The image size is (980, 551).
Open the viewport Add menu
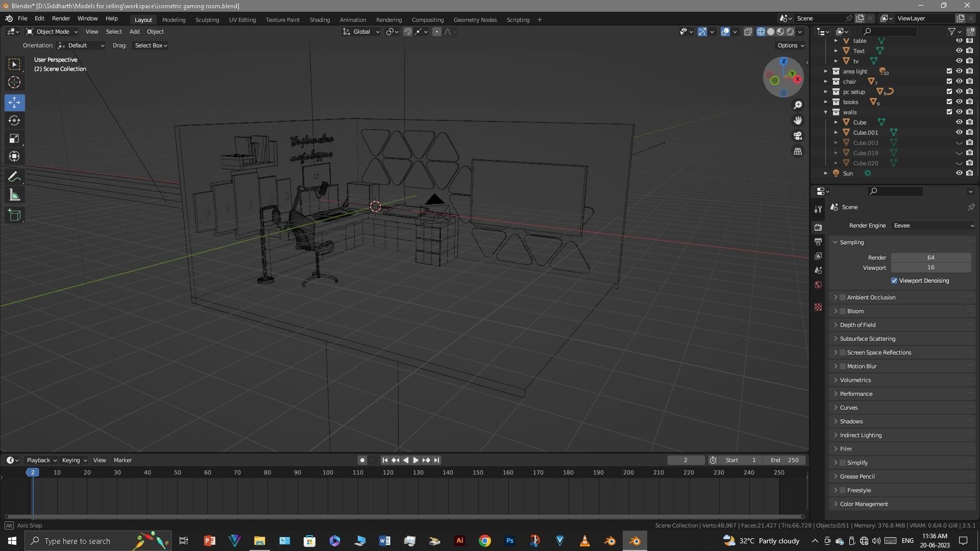click(x=134, y=32)
